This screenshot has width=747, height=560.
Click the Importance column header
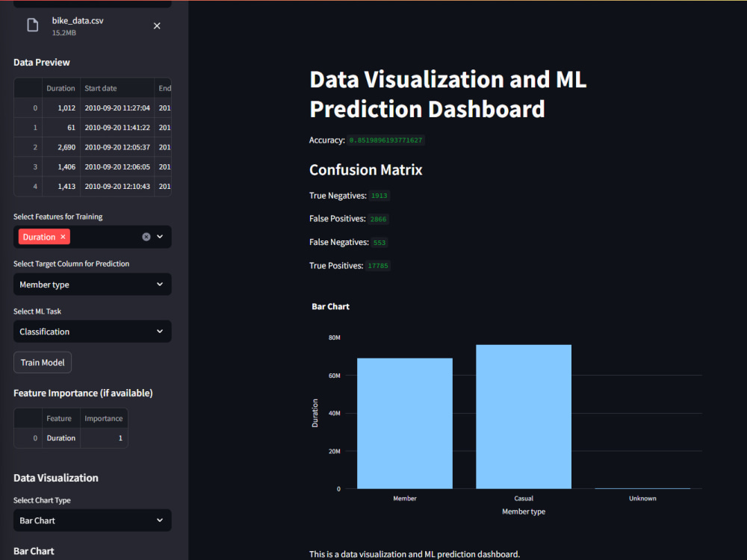pos(104,419)
